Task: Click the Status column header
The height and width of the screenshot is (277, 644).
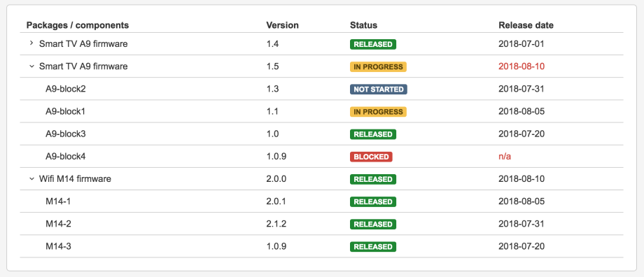Action: (x=363, y=25)
